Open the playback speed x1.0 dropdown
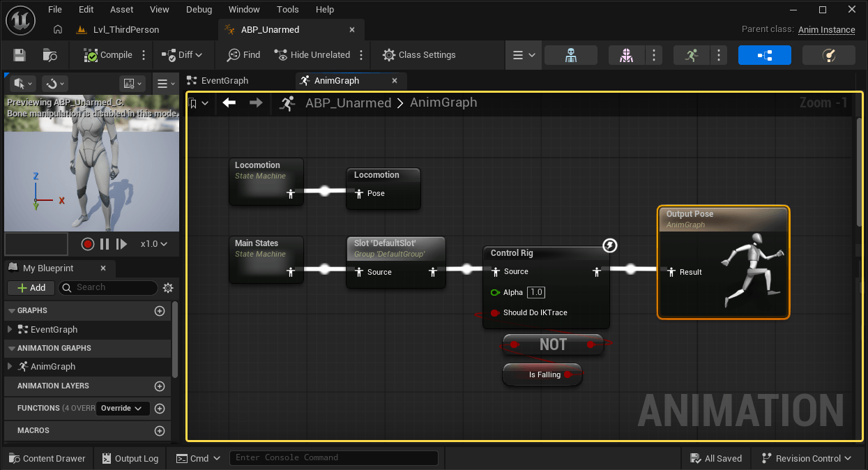The height and width of the screenshot is (470, 868). pyautogui.click(x=154, y=244)
